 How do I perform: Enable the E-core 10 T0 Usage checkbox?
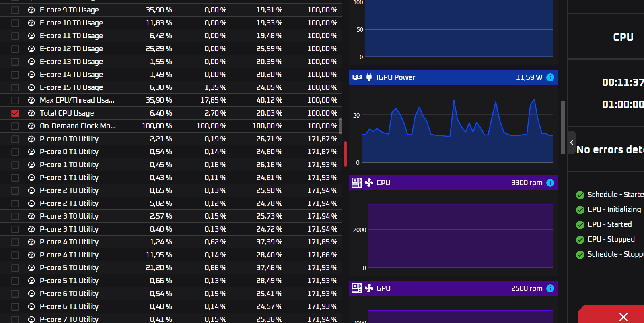pyautogui.click(x=15, y=23)
